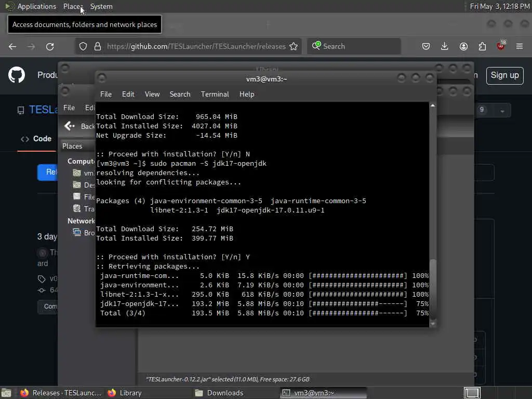The height and width of the screenshot is (399, 532).
Task: Click the Firefox Search box
Action: pyautogui.click(x=354, y=46)
